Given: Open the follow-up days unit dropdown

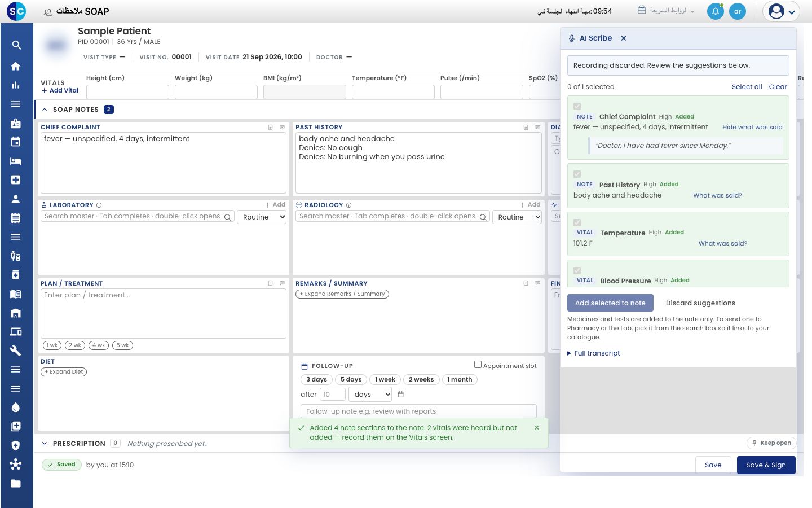Looking at the screenshot, I should [370, 395].
